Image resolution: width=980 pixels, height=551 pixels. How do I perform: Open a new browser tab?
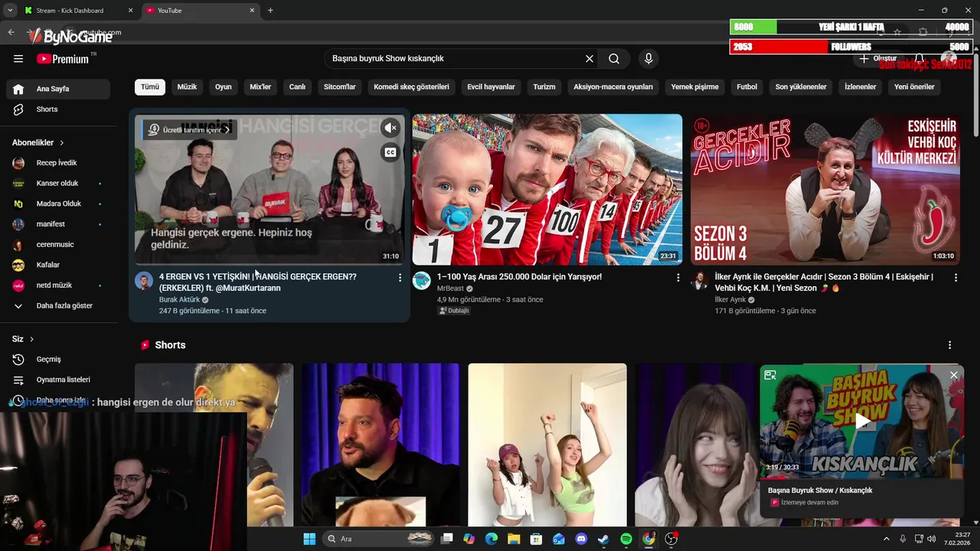[270, 11]
